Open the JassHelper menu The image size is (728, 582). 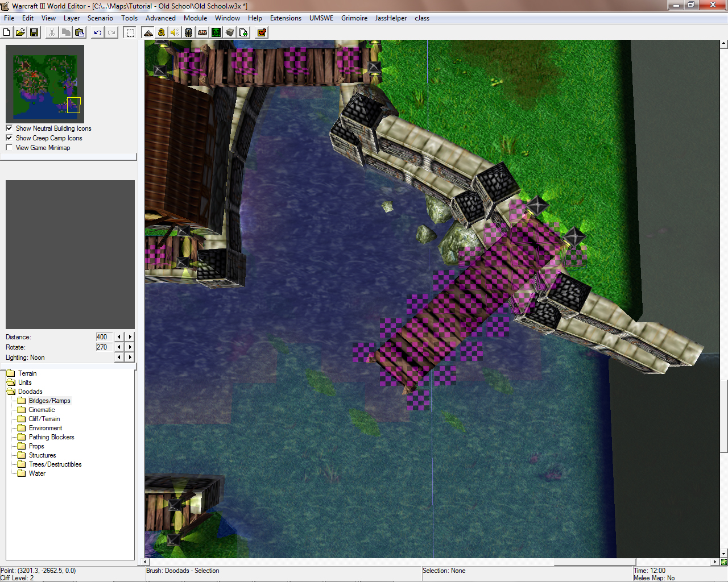[x=391, y=18]
